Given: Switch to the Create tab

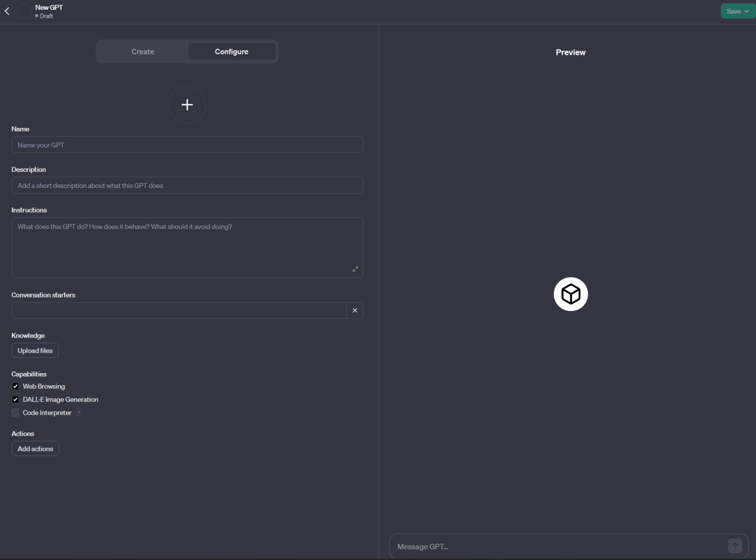Looking at the screenshot, I should coord(142,51).
